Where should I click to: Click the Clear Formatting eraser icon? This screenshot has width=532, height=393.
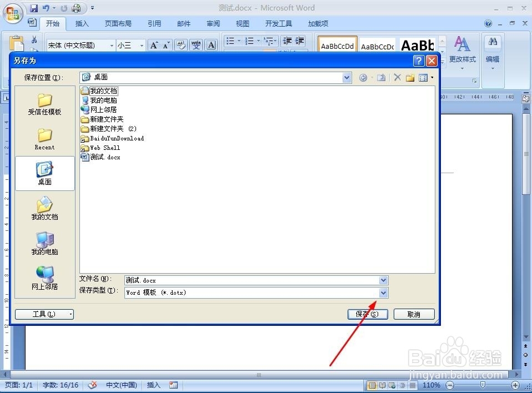click(x=181, y=45)
